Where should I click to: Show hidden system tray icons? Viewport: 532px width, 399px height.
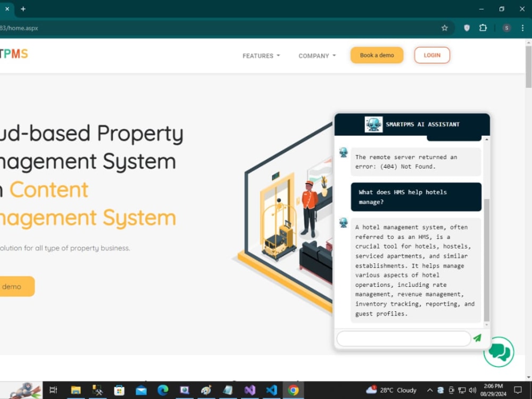[x=429, y=390]
